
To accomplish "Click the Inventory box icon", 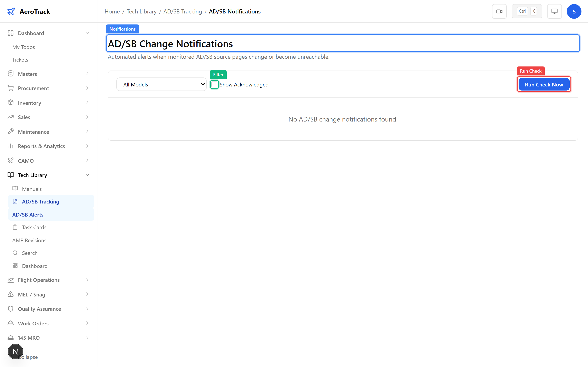I will pos(11,102).
